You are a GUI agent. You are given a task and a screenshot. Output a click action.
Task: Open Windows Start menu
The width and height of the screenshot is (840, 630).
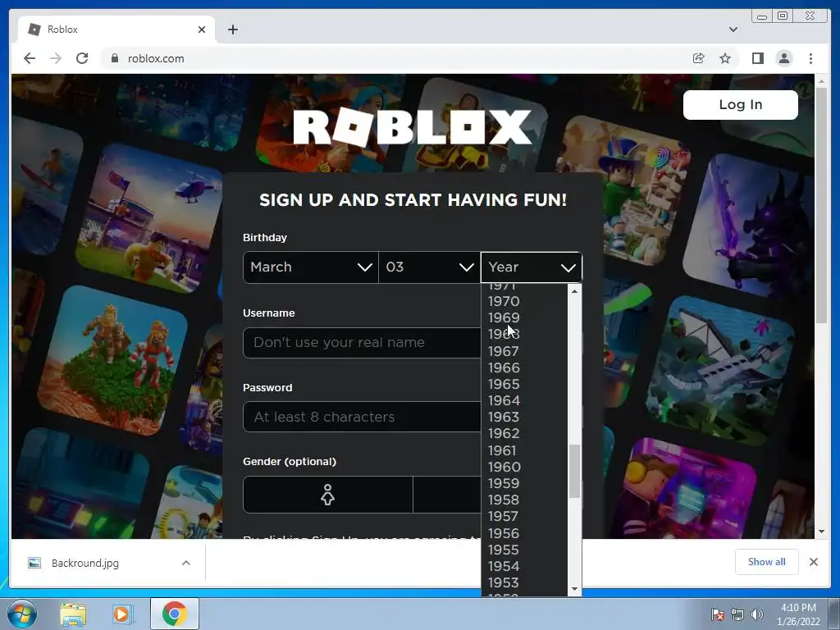(21, 614)
